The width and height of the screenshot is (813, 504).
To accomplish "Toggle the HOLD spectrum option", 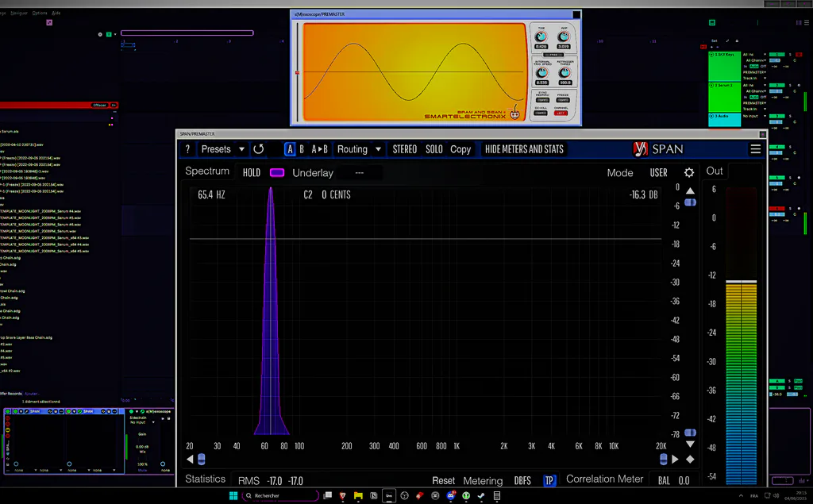I will [x=252, y=173].
